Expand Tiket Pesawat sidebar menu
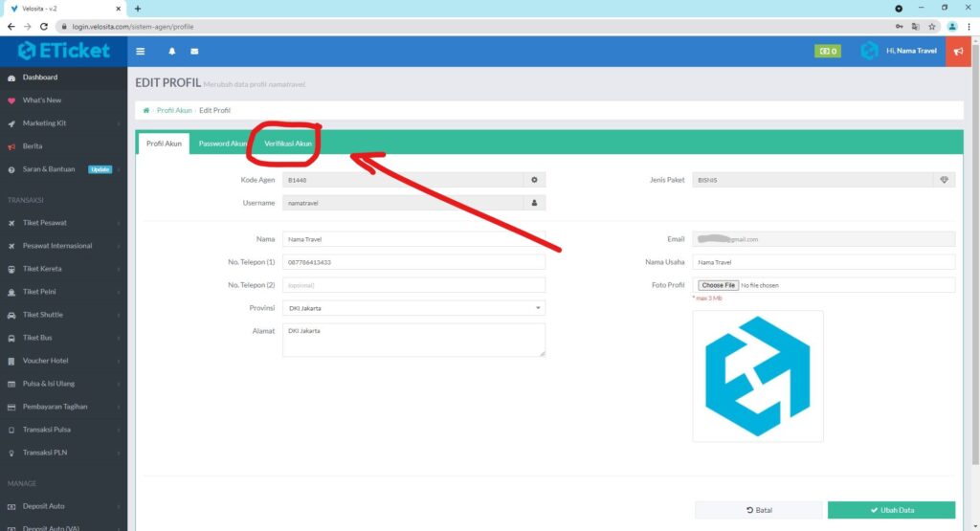This screenshot has width=980, height=531. tap(63, 222)
